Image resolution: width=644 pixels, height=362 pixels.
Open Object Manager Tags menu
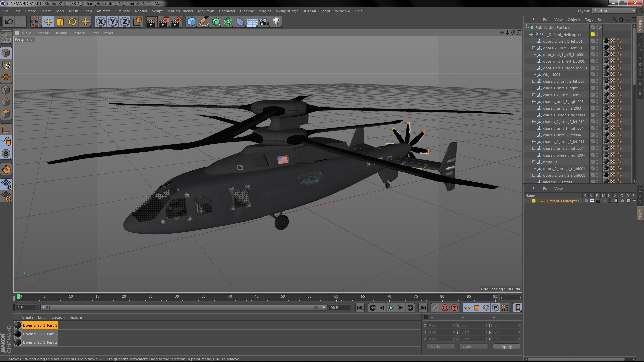pyautogui.click(x=589, y=20)
